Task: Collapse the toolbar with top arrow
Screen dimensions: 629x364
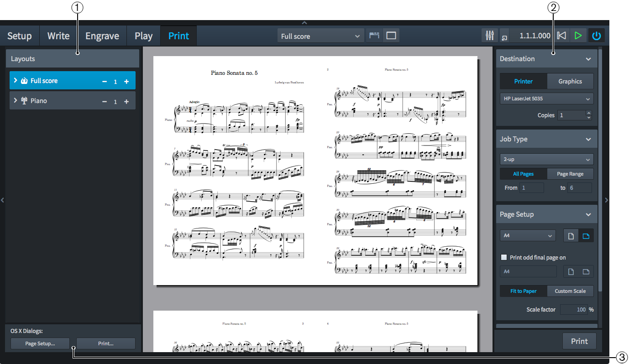Action: (x=304, y=23)
